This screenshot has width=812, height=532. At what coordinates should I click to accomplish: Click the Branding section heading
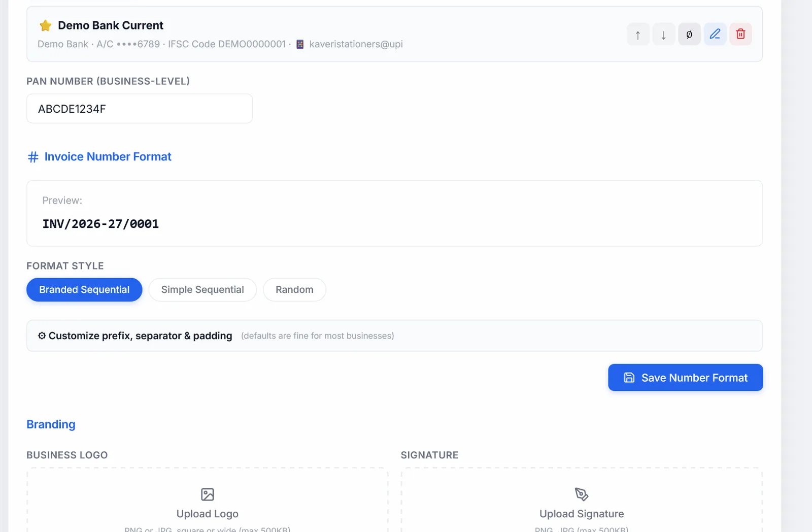pos(51,424)
